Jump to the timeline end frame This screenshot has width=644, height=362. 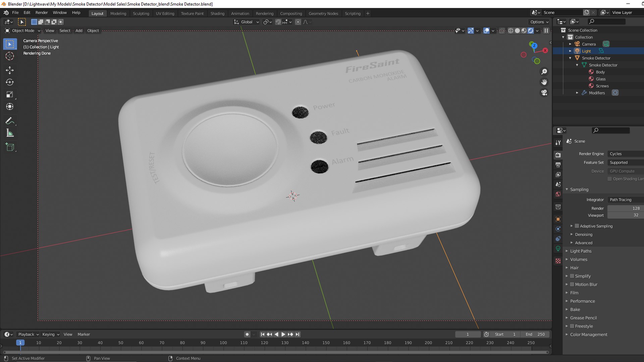click(x=298, y=334)
